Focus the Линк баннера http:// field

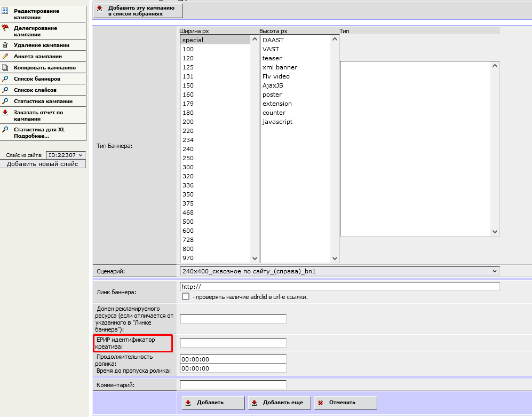(339, 287)
